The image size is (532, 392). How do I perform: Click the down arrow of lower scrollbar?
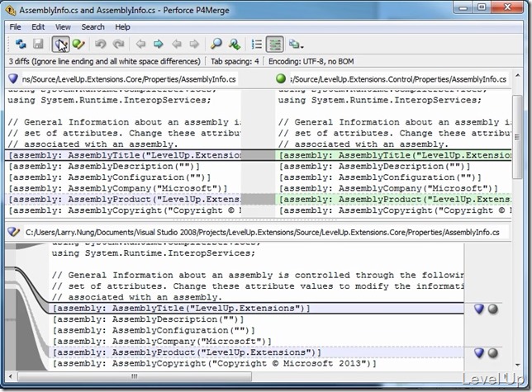pyautogui.click(x=517, y=365)
